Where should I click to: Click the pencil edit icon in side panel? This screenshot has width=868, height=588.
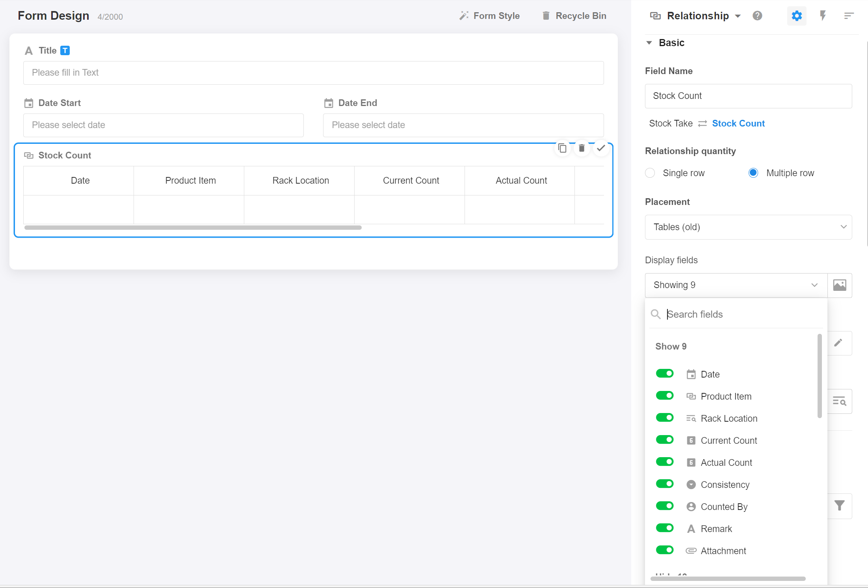[x=838, y=342]
